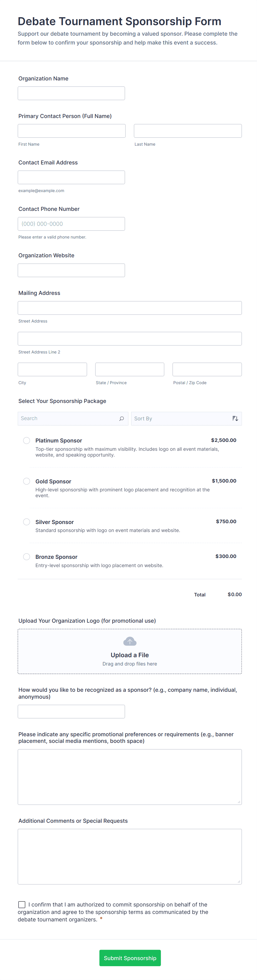The height and width of the screenshot is (980, 257).
Task: Focus the Contact Email Address field
Action: pyautogui.click(x=72, y=177)
